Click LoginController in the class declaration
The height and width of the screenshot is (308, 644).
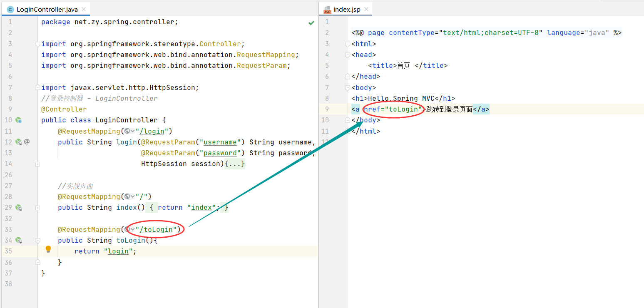tap(127, 120)
